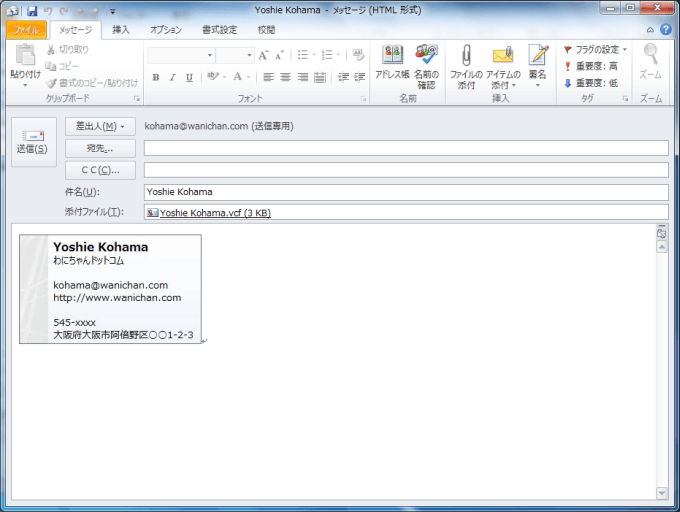Switch to the Format Text (書式設定) tab
Viewport: 680px width, 512px height.
tap(219, 30)
